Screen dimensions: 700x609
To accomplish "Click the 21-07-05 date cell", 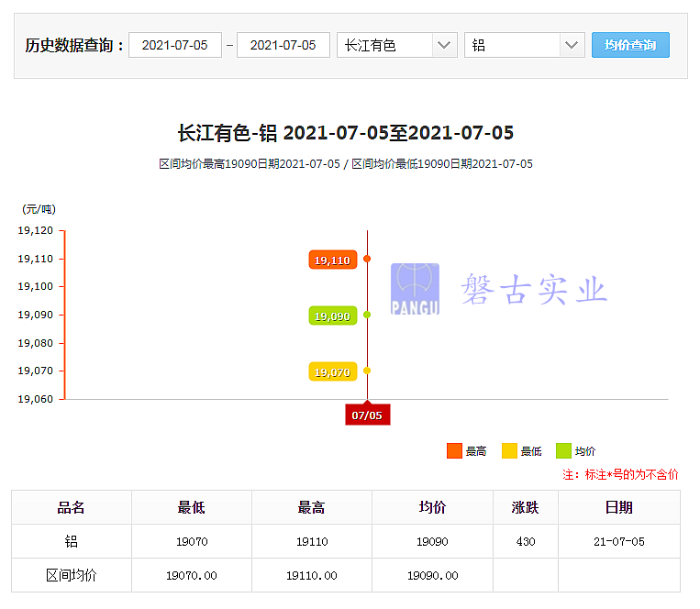I will [x=619, y=541].
